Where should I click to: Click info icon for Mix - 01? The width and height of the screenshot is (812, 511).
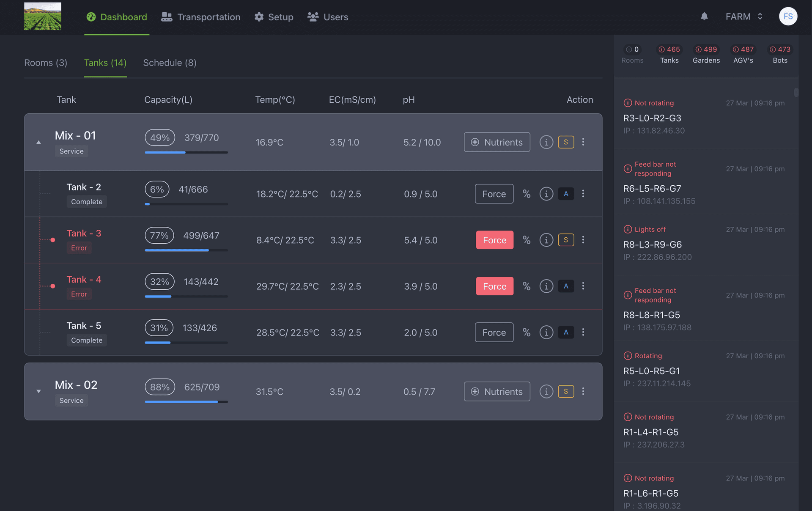pos(546,142)
